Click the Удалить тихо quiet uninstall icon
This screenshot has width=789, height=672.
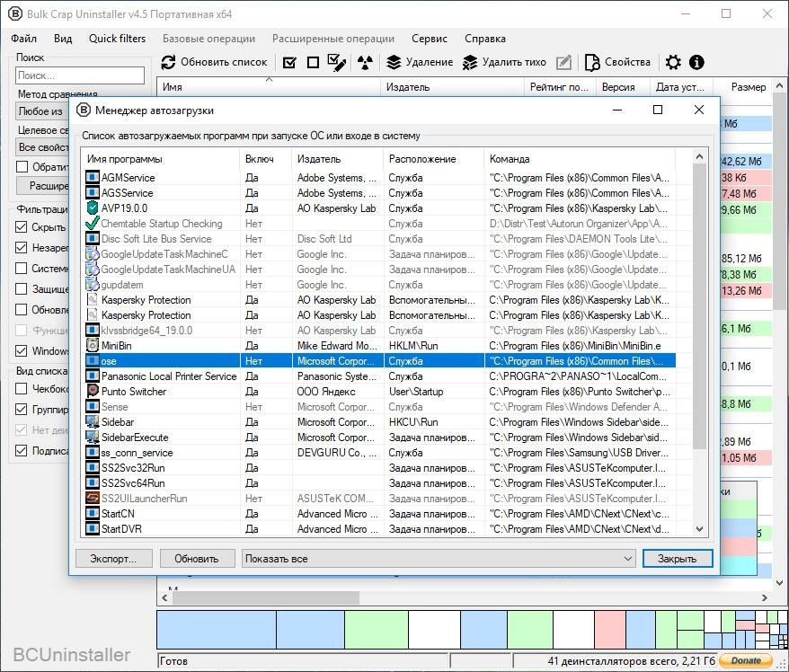470,62
